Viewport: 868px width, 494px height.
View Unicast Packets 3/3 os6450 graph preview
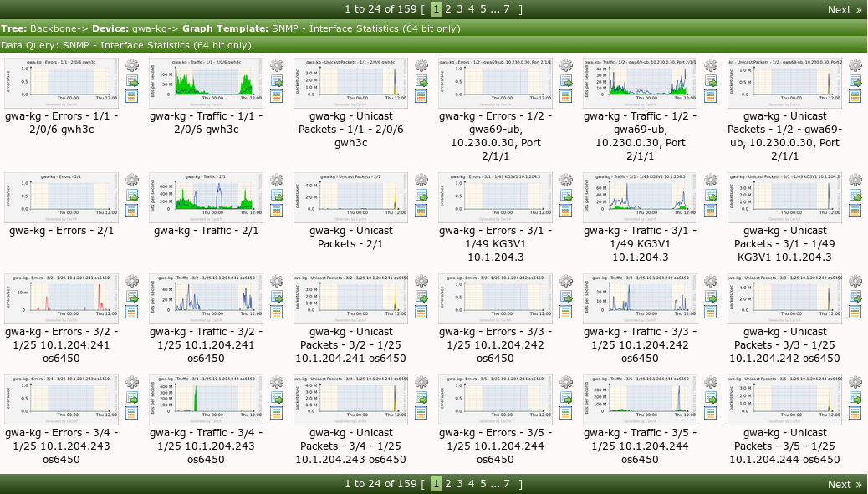(x=784, y=297)
